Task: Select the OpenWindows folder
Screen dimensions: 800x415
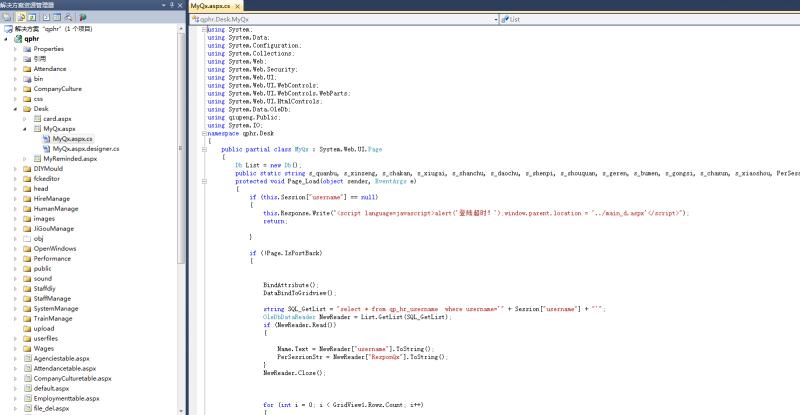Action: click(55, 249)
